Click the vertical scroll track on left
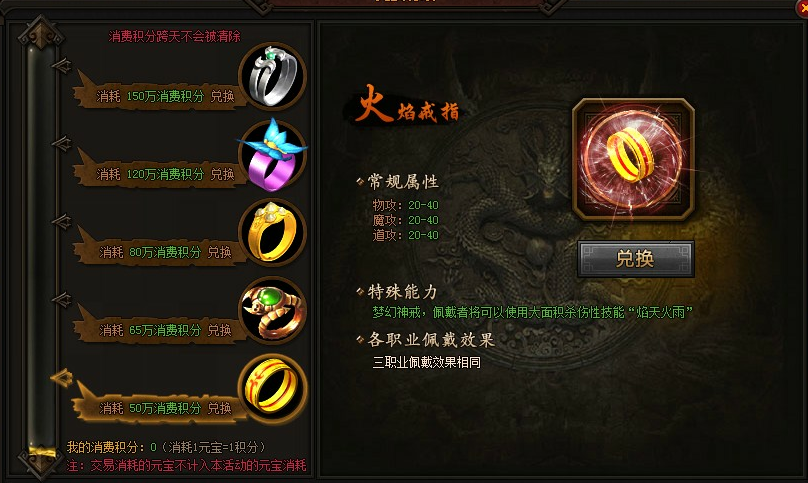Image resolution: width=808 pixels, height=483 pixels. 41,247
